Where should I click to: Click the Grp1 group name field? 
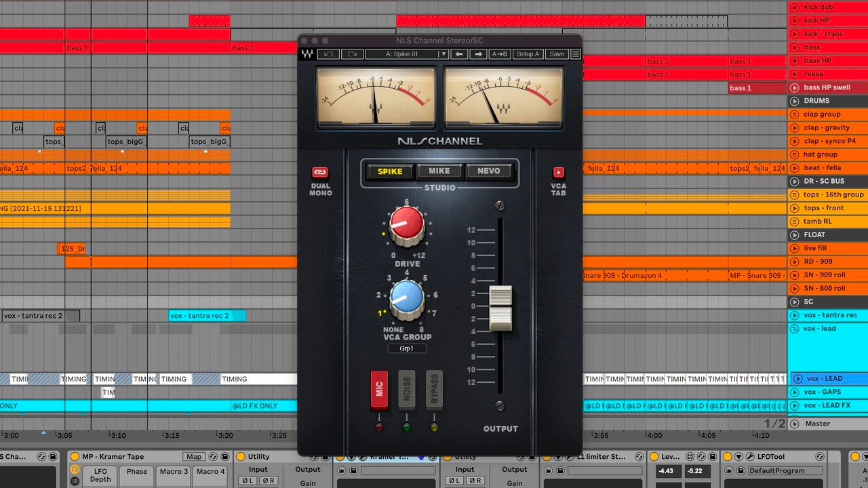[407, 348]
